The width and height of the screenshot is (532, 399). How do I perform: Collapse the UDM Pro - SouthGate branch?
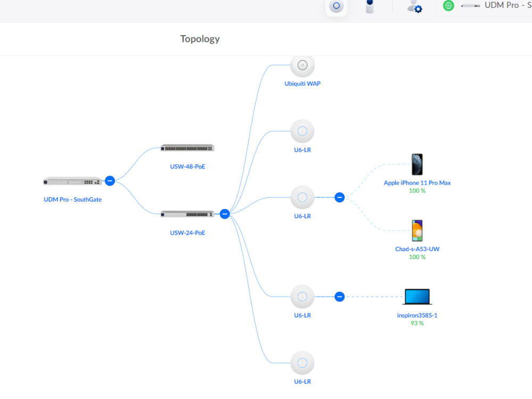click(110, 180)
